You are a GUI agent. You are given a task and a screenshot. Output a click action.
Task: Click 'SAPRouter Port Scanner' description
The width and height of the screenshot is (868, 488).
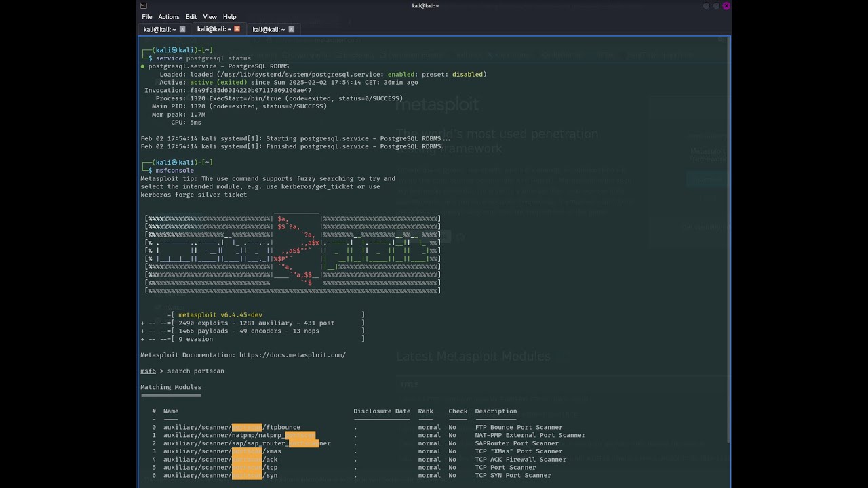[517, 443]
